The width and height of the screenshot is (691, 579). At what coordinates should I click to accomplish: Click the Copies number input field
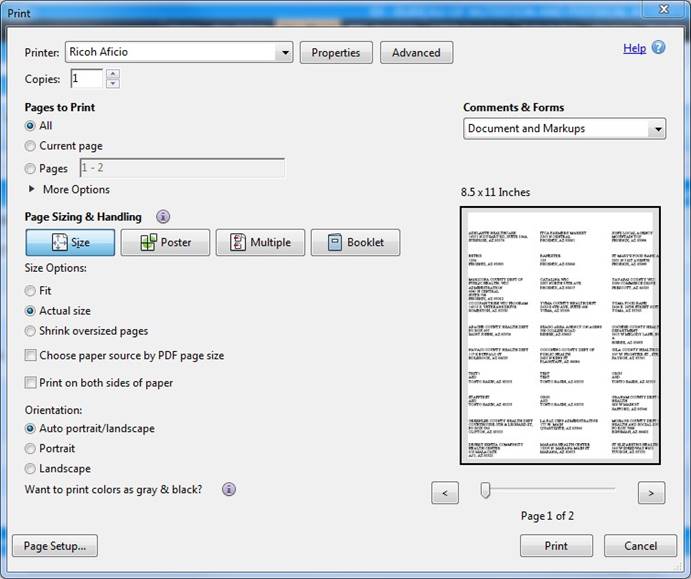tap(86, 79)
